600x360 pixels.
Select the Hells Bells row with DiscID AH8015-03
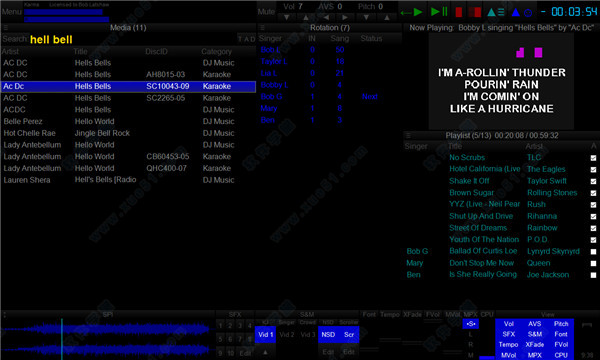(x=128, y=75)
